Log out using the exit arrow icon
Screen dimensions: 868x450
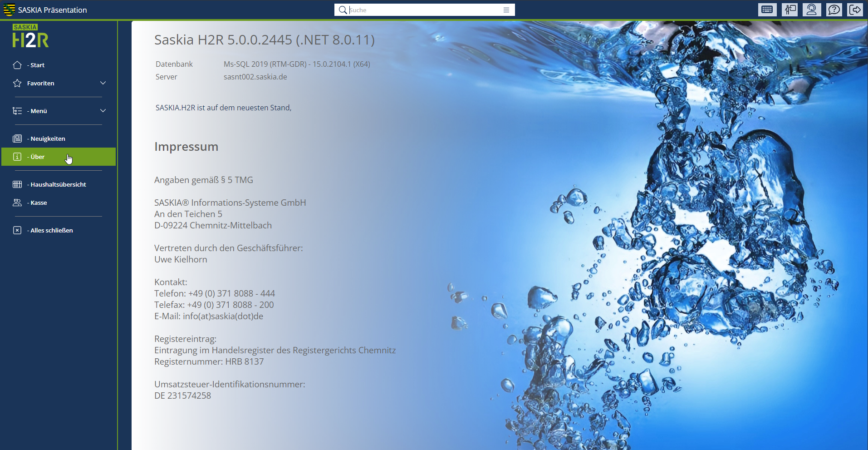pos(855,10)
